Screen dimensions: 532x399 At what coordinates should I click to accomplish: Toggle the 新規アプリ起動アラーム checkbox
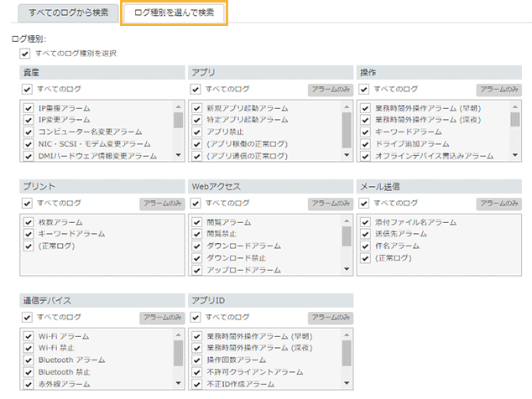(197, 108)
